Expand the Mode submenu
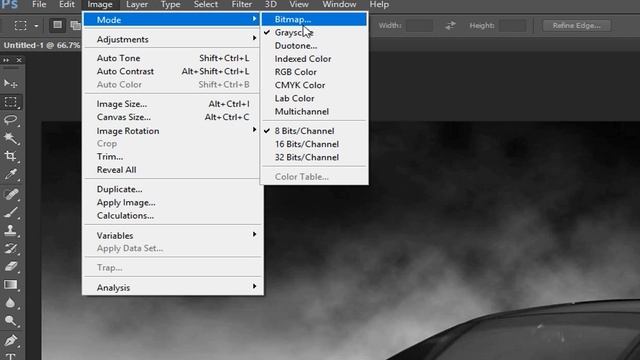Image resolution: width=640 pixels, height=360 pixels. [x=172, y=20]
